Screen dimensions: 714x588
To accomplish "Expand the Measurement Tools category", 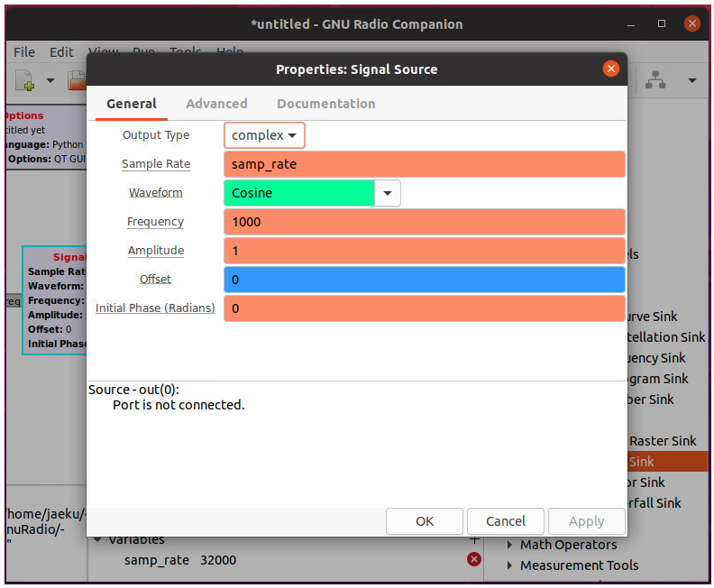I will pyautogui.click(x=509, y=565).
